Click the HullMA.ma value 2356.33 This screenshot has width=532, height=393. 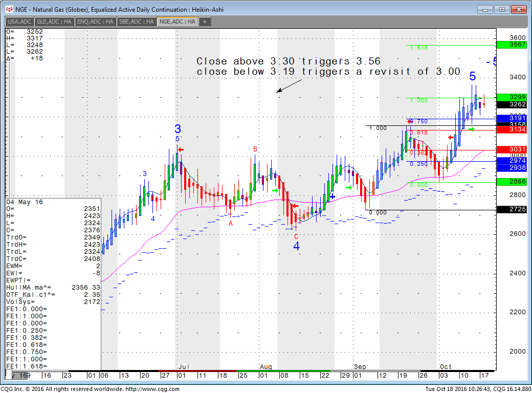86,288
